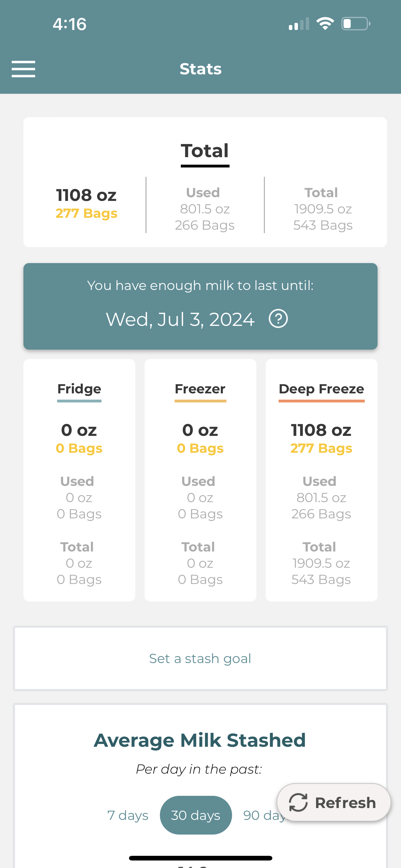401x868 pixels.
Task: Tap the Wi-Fi status icon
Action: tap(325, 23)
